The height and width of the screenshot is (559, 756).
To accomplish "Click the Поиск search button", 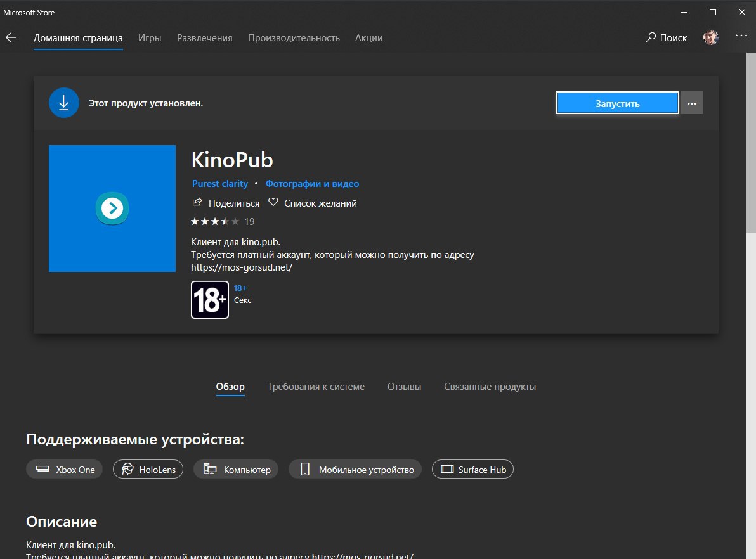I will click(x=667, y=37).
